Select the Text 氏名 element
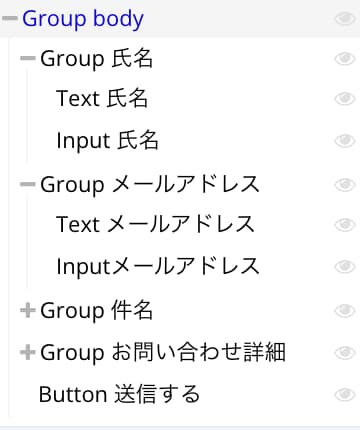The image size is (360, 430). tap(102, 99)
